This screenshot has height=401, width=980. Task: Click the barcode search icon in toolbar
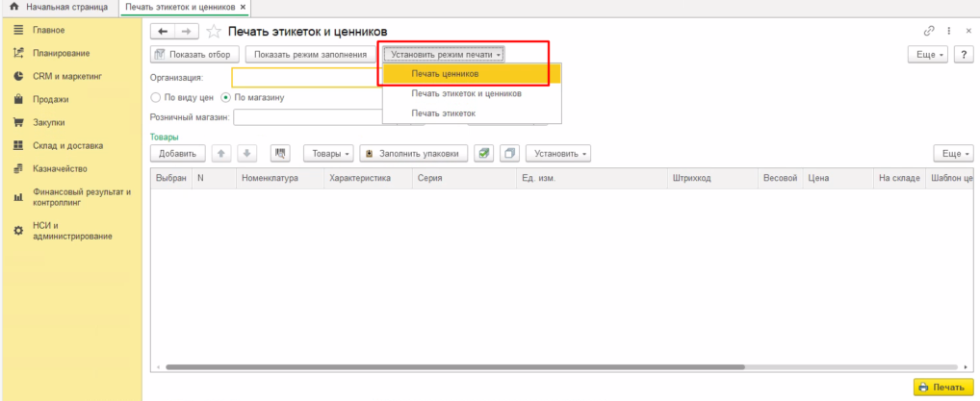[x=281, y=153]
